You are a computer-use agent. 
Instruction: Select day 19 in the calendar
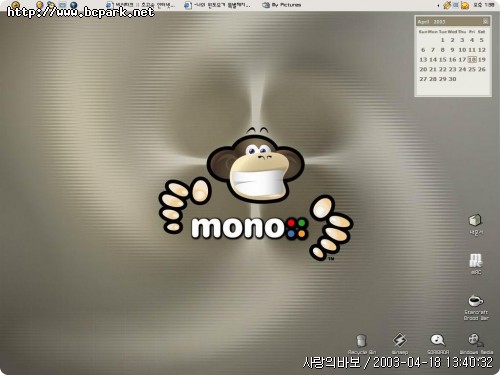coord(482,59)
